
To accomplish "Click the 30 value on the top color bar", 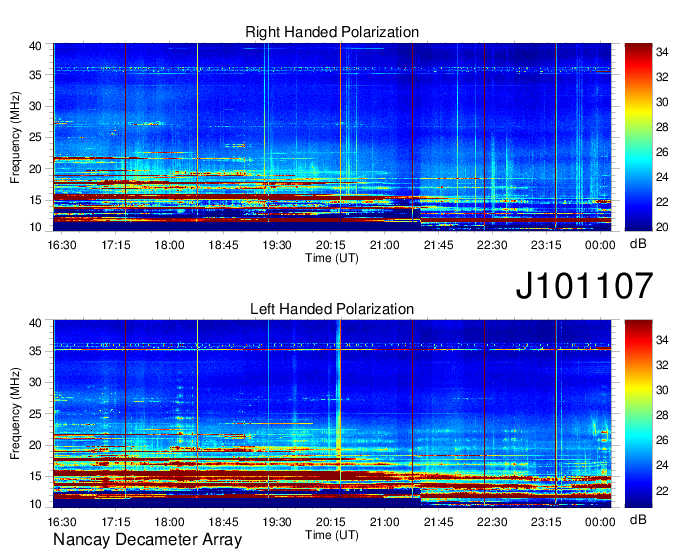I will 662,102.
